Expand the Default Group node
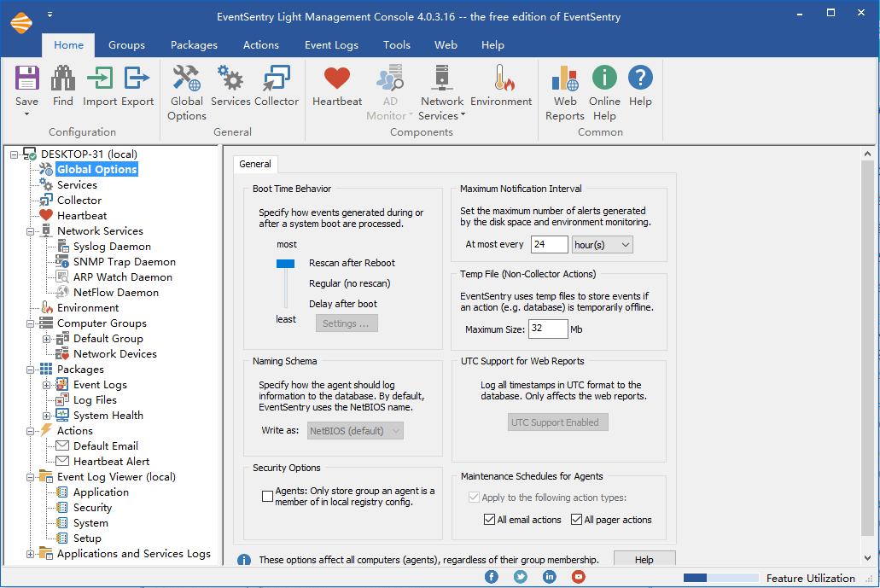 (x=47, y=339)
